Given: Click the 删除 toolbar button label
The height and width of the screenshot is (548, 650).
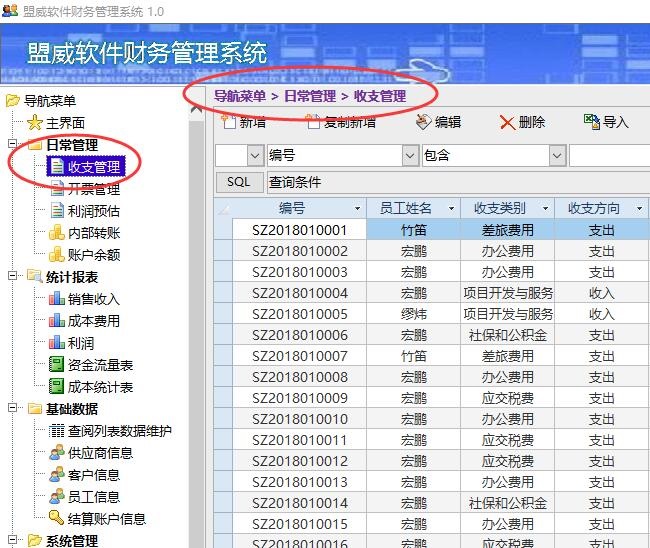Looking at the screenshot, I should (531, 122).
